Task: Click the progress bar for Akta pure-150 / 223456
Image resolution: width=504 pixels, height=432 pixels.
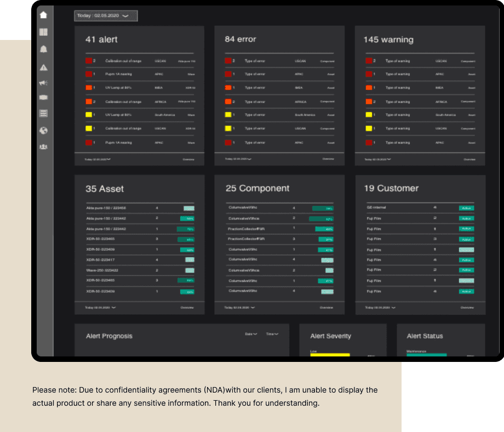Action: tap(188, 209)
